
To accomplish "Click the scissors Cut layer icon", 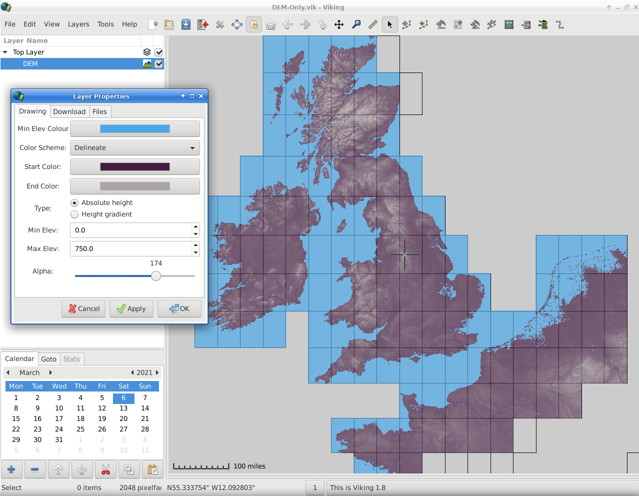I will click(x=105, y=469).
